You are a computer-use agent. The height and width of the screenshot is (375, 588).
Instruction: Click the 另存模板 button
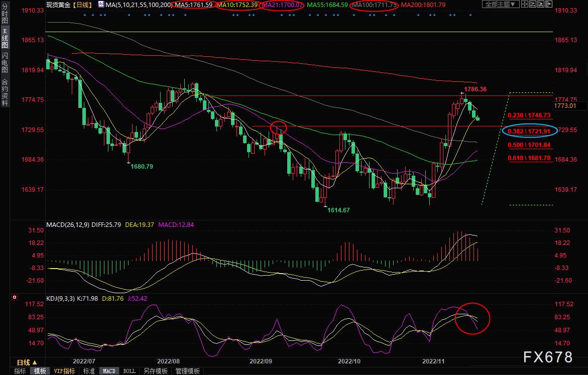155,371
